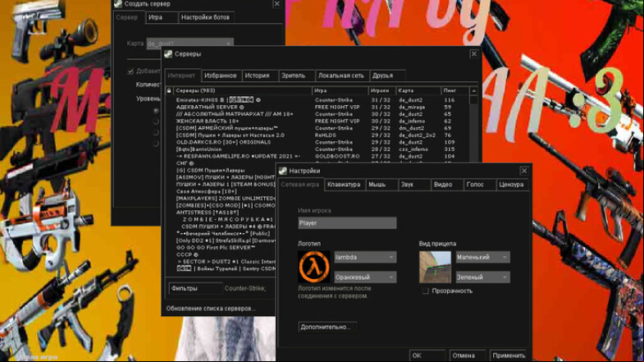This screenshot has height=362, width=644.
Task: Click the Steam icon in Создать сервер title bar
Action: pyautogui.click(x=118, y=4)
